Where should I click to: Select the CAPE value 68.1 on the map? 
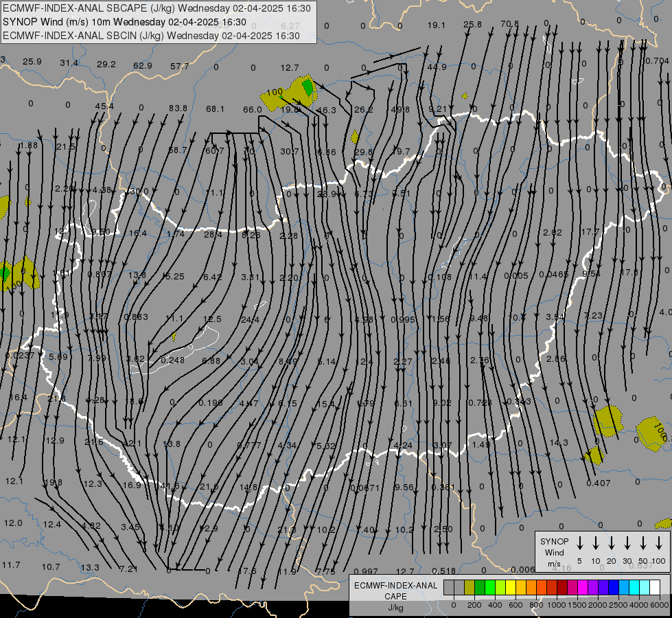(x=215, y=109)
